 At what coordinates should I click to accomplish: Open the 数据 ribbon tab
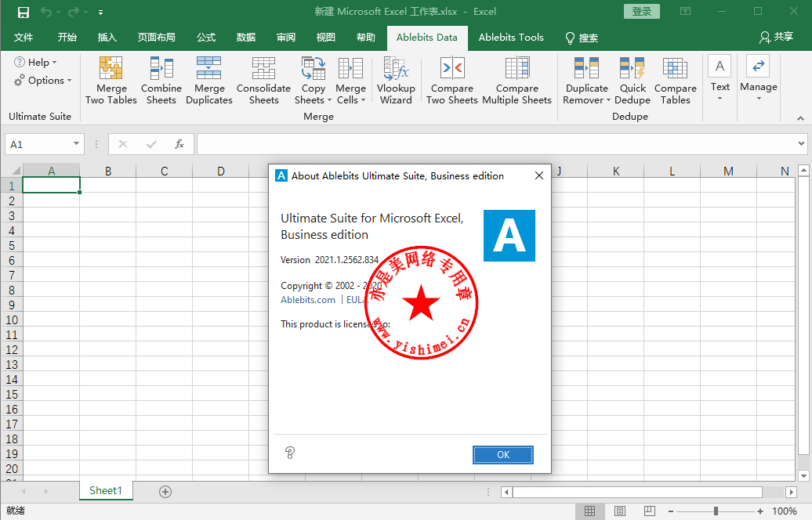[x=246, y=38]
